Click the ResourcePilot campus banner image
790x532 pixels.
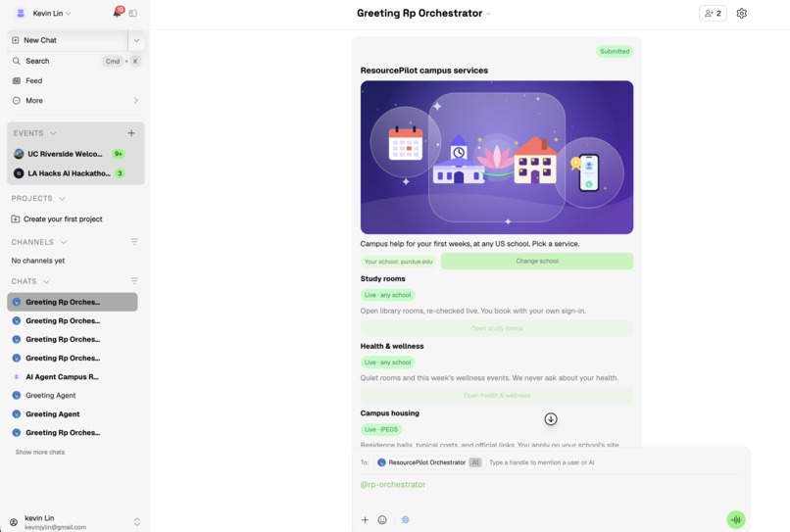pos(496,157)
